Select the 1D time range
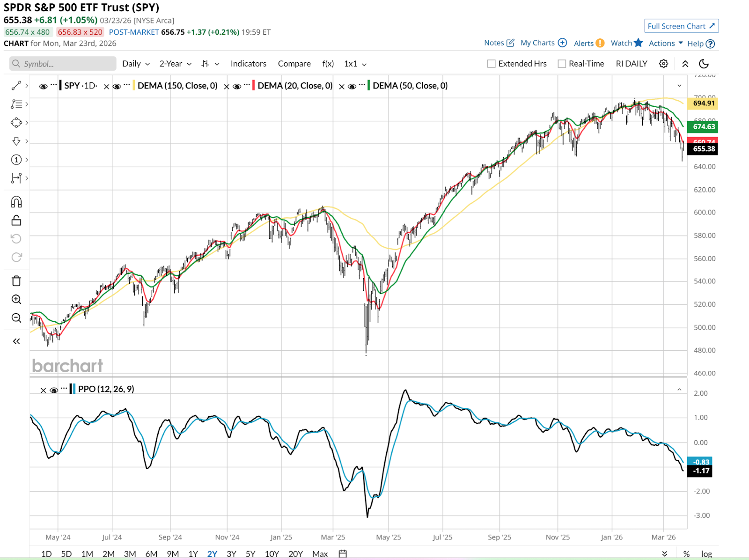The image size is (749, 560). click(46, 554)
